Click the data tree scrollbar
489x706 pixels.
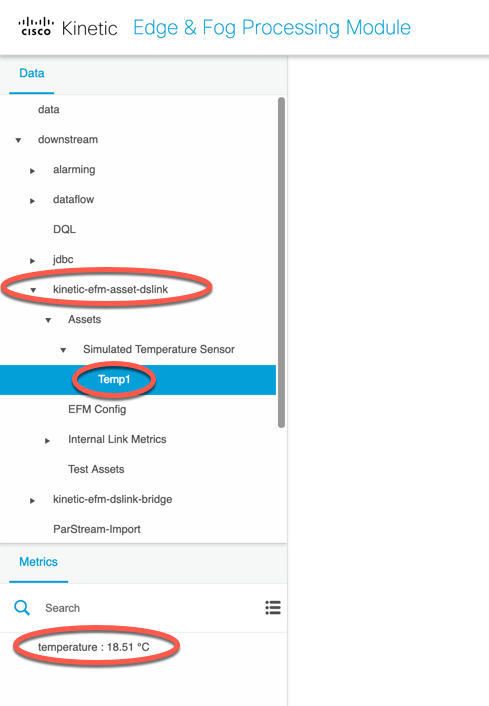pyautogui.click(x=281, y=262)
